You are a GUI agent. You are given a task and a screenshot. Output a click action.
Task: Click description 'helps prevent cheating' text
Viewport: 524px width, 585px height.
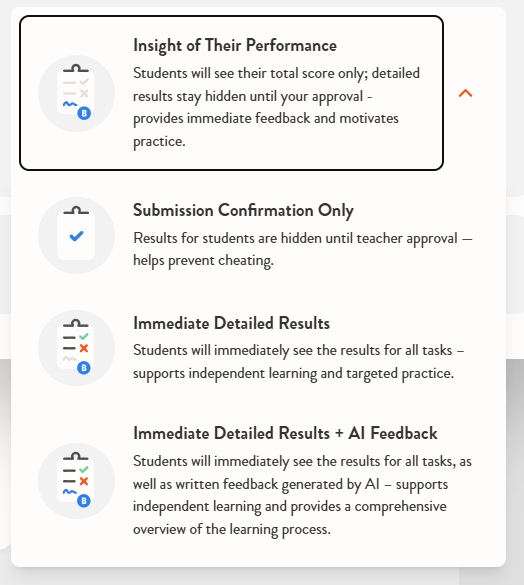[203, 260]
